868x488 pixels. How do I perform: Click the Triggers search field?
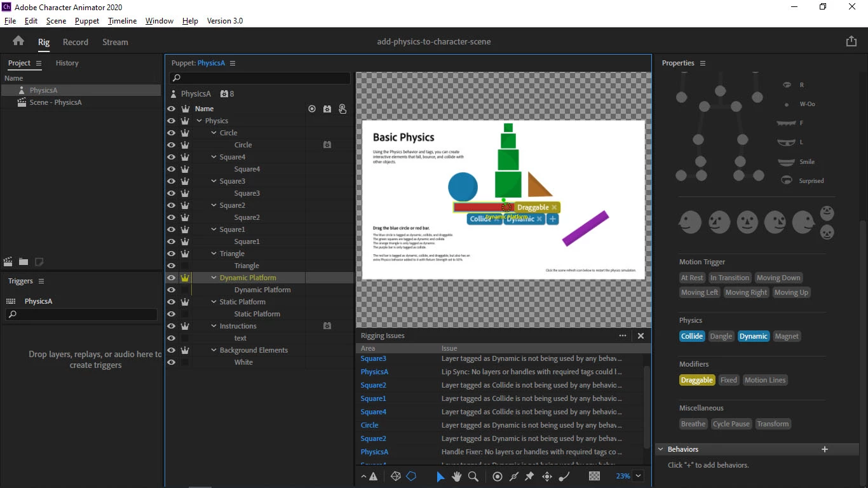point(81,314)
